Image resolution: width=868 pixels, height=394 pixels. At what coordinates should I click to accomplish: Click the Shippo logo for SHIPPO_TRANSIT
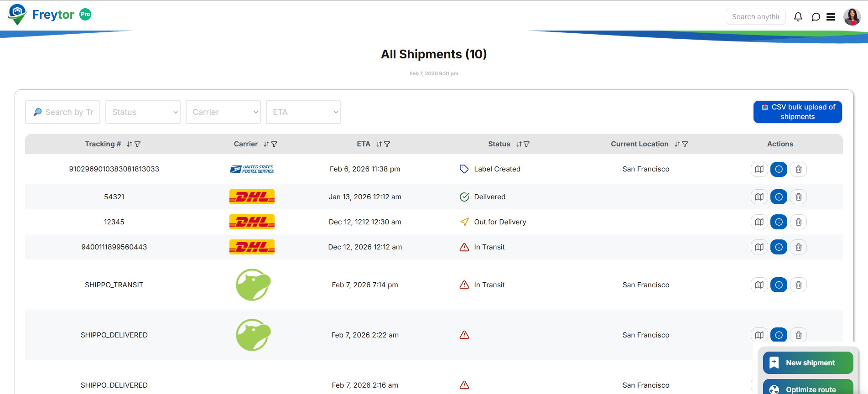tap(253, 285)
